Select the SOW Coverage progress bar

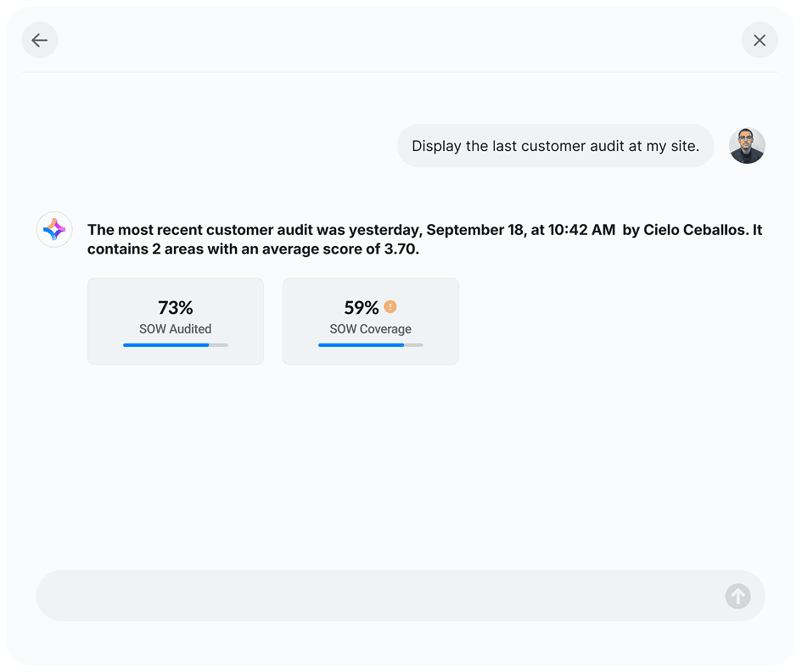point(371,345)
